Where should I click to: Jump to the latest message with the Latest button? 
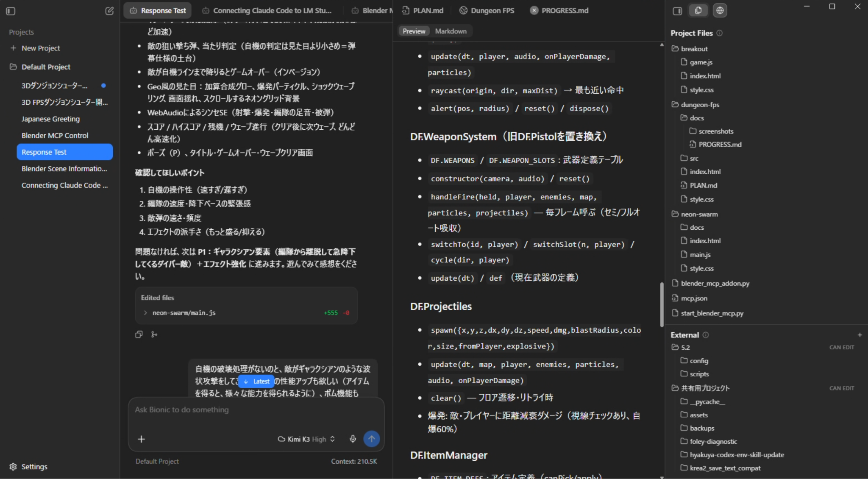pos(256,382)
